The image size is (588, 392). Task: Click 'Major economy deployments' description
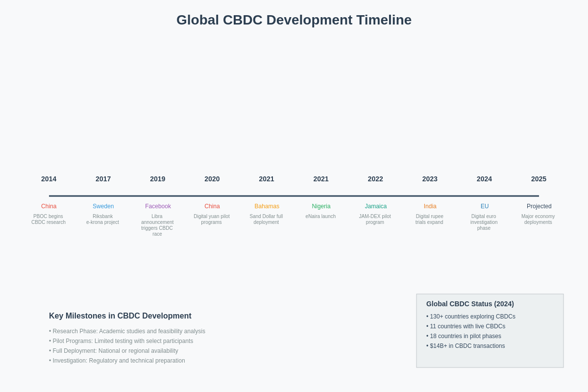(x=538, y=220)
